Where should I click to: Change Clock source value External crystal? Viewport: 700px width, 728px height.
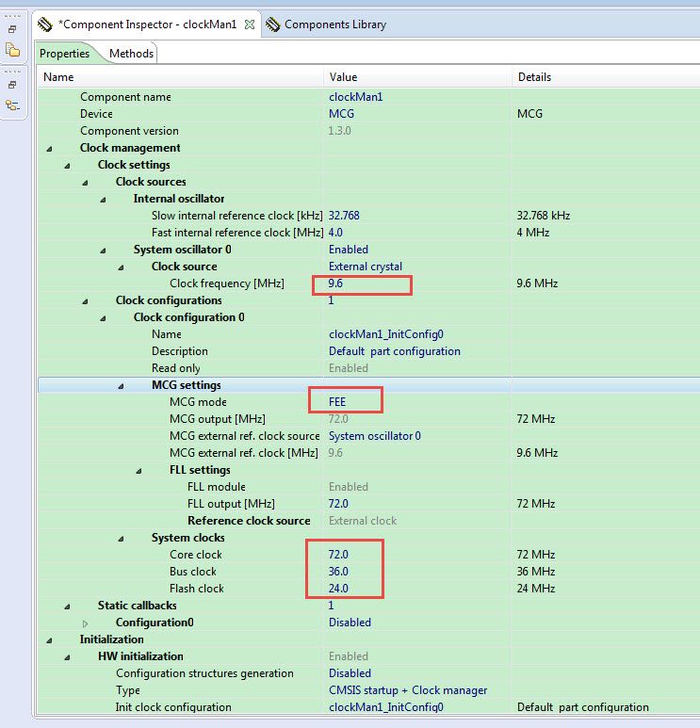(x=366, y=266)
